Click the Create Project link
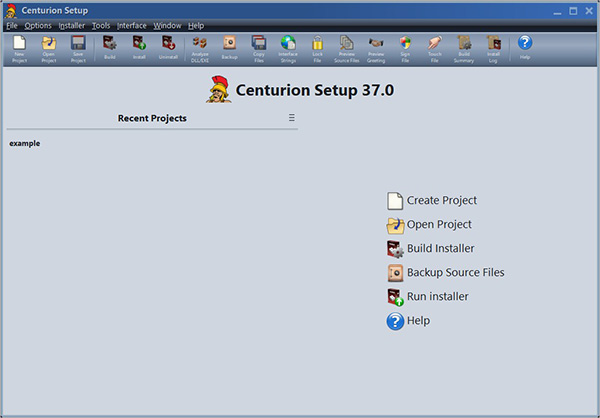 (x=432, y=201)
